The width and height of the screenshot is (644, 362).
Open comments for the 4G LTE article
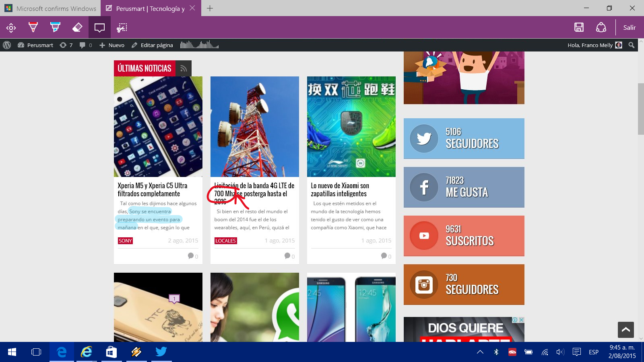click(289, 256)
